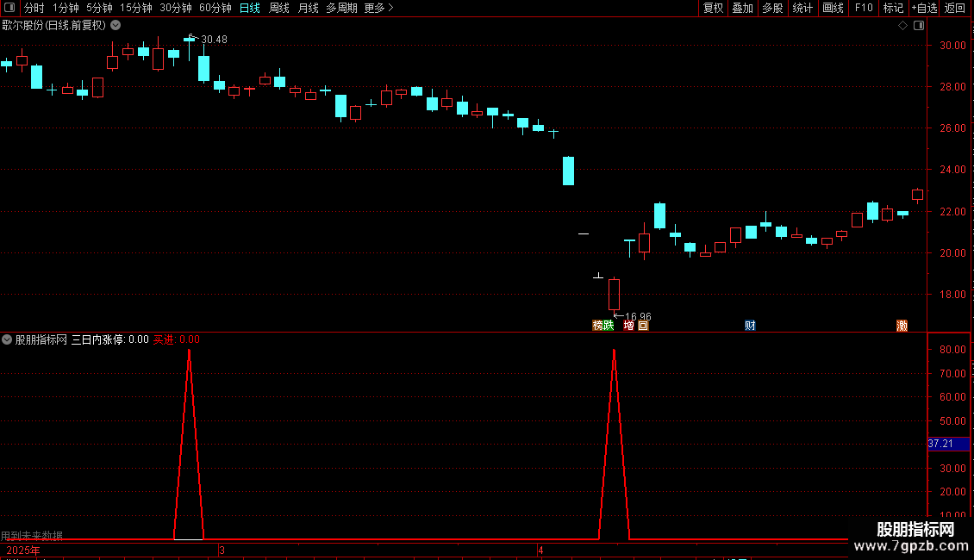Select the 1分钟 period tab
This screenshot has height=560, width=974.
[x=66, y=8]
